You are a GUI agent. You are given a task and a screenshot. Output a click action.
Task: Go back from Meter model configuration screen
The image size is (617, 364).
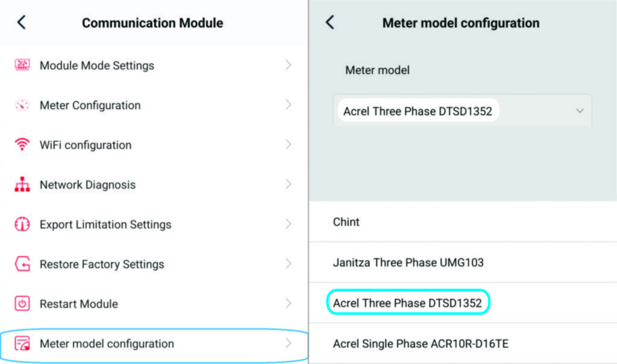[x=330, y=22]
